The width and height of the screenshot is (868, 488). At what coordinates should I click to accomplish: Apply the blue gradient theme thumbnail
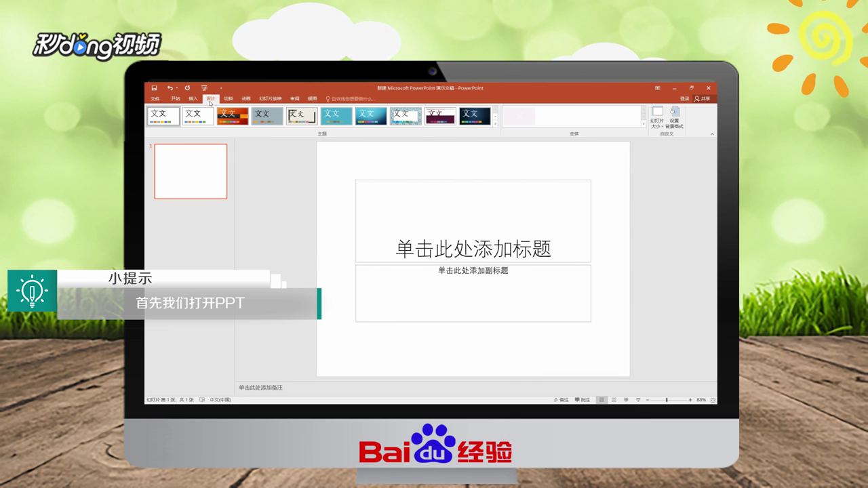click(371, 116)
